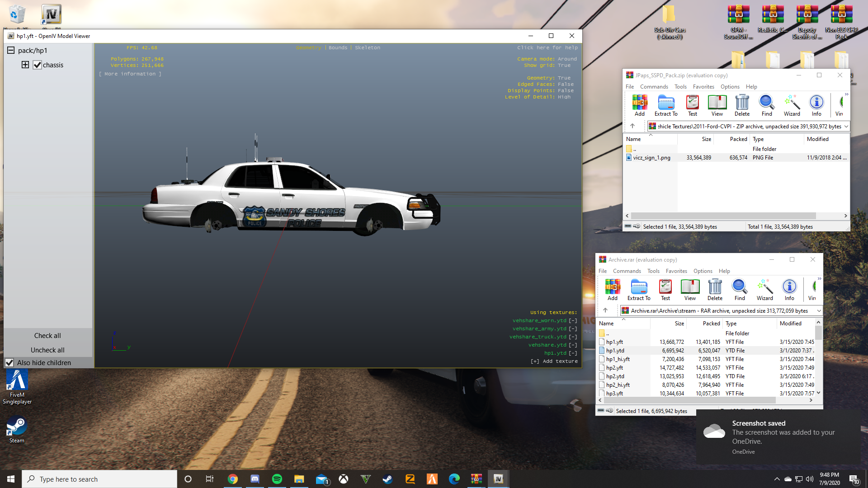The image size is (868, 488).
Task: Open Commands menu in Archive.rar window
Action: click(x=627, y=271)
